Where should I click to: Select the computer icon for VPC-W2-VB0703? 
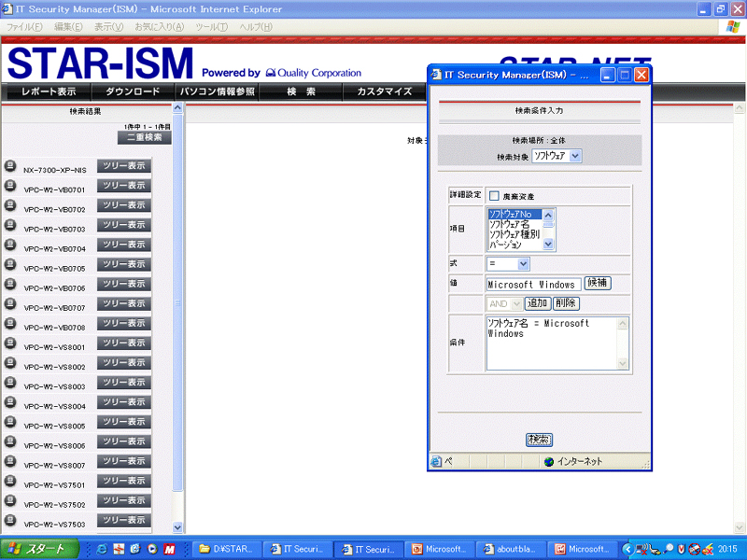coord(10,225)
